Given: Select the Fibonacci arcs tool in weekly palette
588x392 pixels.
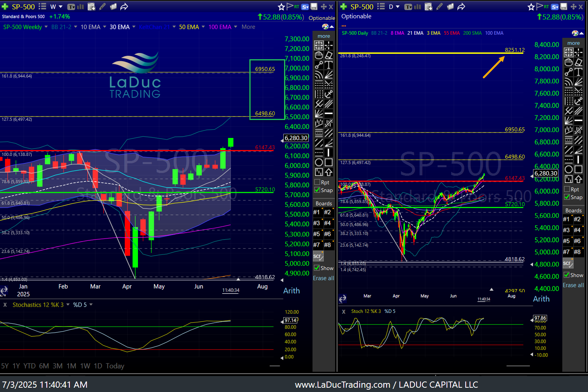Looking at the screenshot, I should (x=319, y=74).
